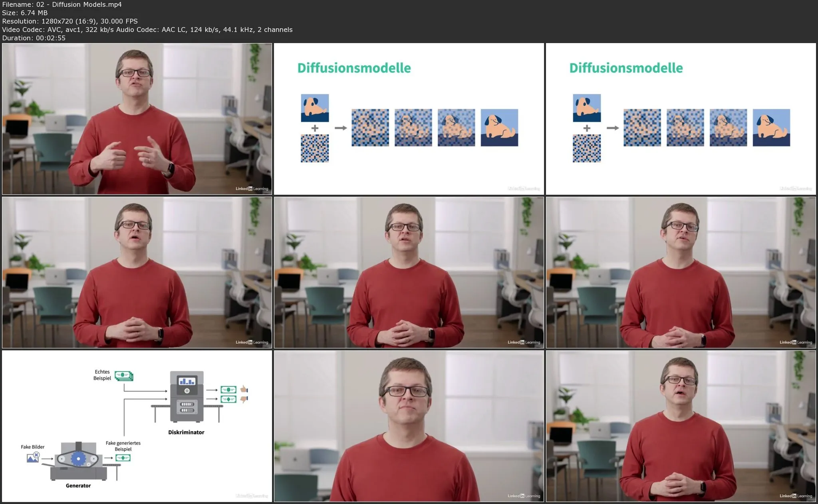Click the noise pattern square in top-middle slide
This screenshot has width=818, height=504.
point(315,148)
